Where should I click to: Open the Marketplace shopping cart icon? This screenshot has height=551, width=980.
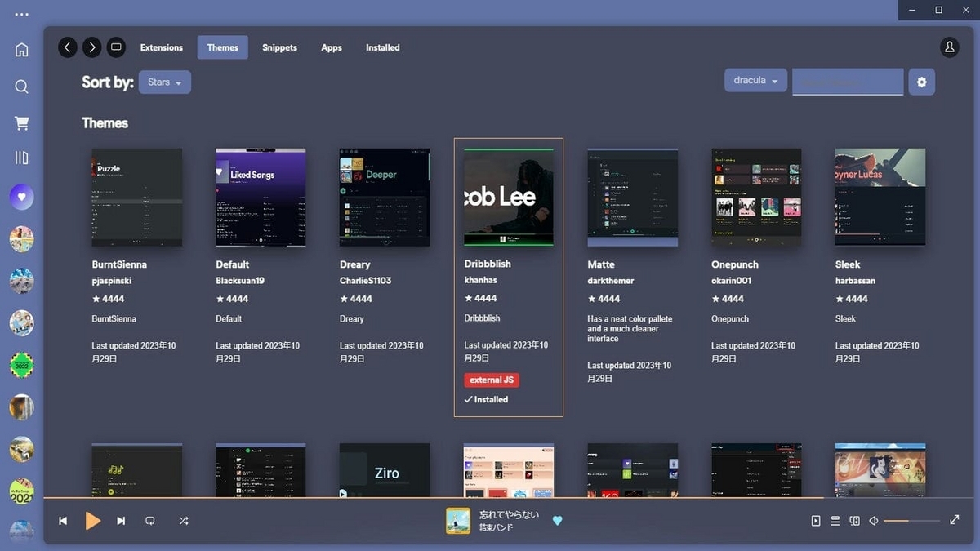coord(21,122)
